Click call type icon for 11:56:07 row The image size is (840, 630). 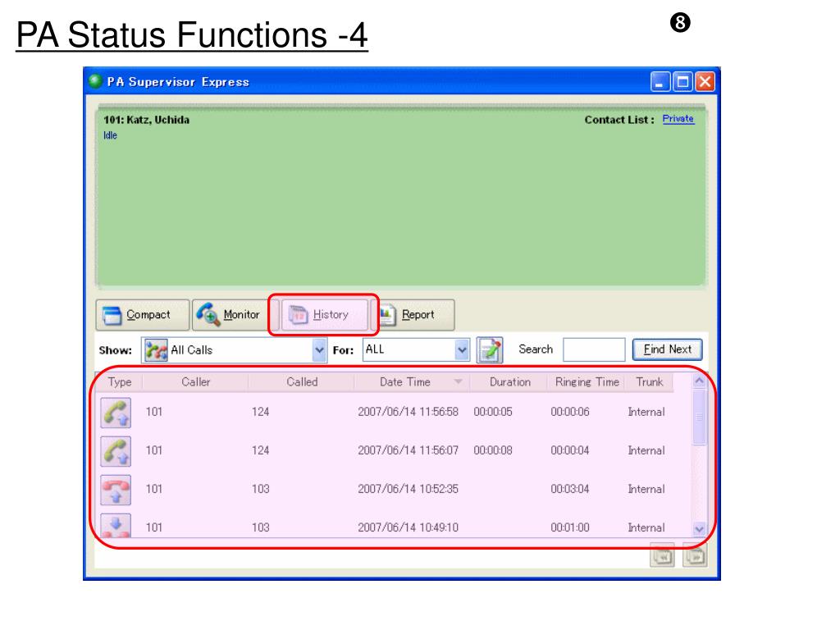coord(116,451)
